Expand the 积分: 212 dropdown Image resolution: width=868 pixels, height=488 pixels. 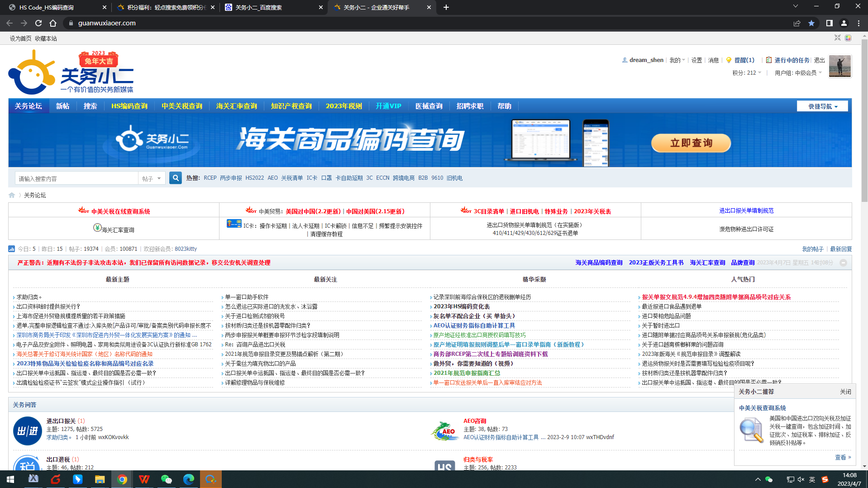(x=747, y=73)
